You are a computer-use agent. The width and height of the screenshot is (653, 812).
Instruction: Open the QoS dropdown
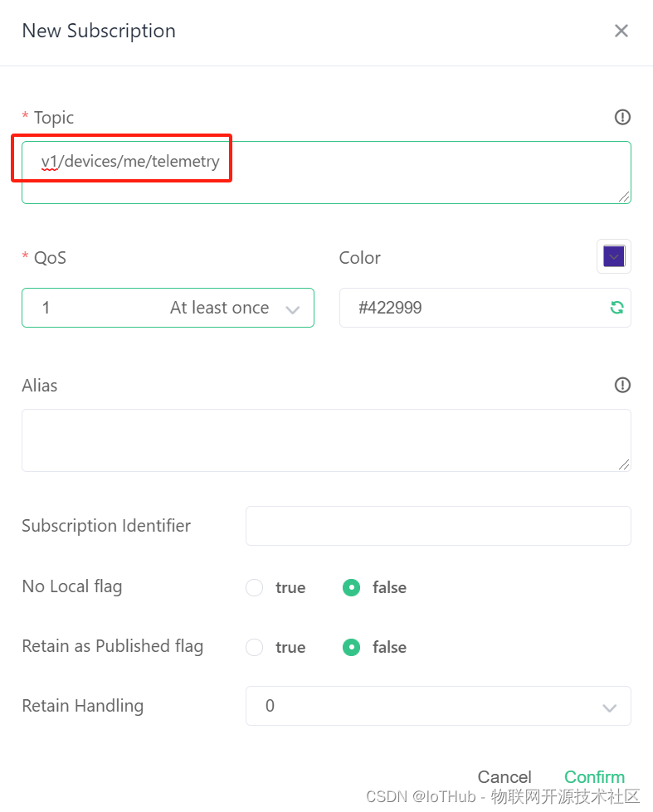tap(168, 308)
